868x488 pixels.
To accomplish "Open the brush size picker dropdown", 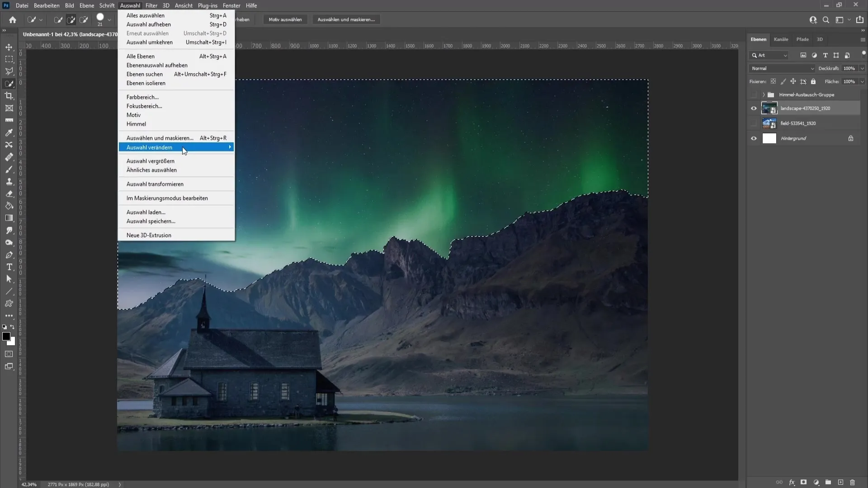I will click(109, 20).
